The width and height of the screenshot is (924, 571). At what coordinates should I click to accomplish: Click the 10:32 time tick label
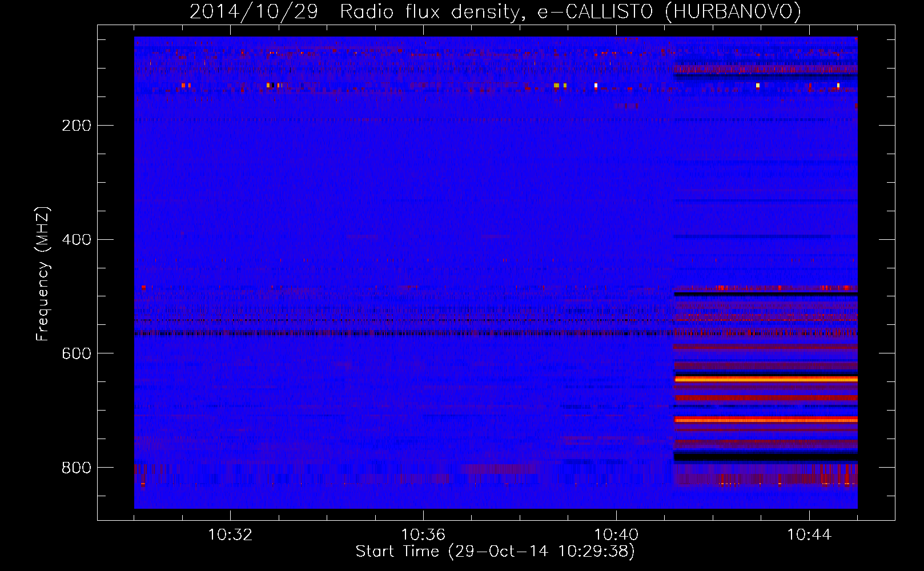tap(230, 535)
